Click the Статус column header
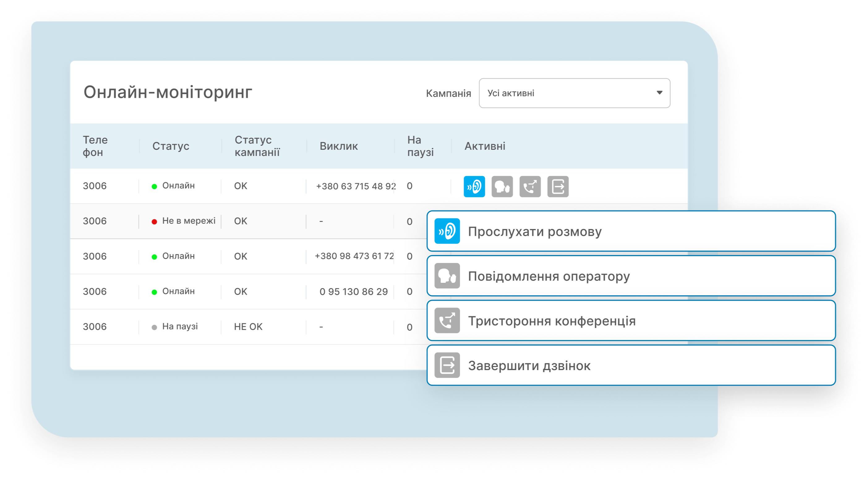The image size is (868, 479). point(170,146)
